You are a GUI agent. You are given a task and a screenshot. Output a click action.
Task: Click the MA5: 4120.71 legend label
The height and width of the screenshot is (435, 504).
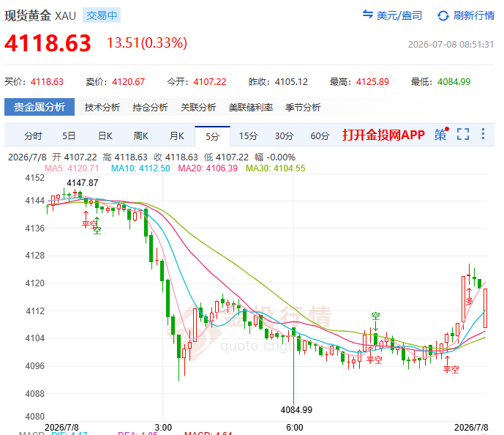pyautogui.click(x=72, y=168)
